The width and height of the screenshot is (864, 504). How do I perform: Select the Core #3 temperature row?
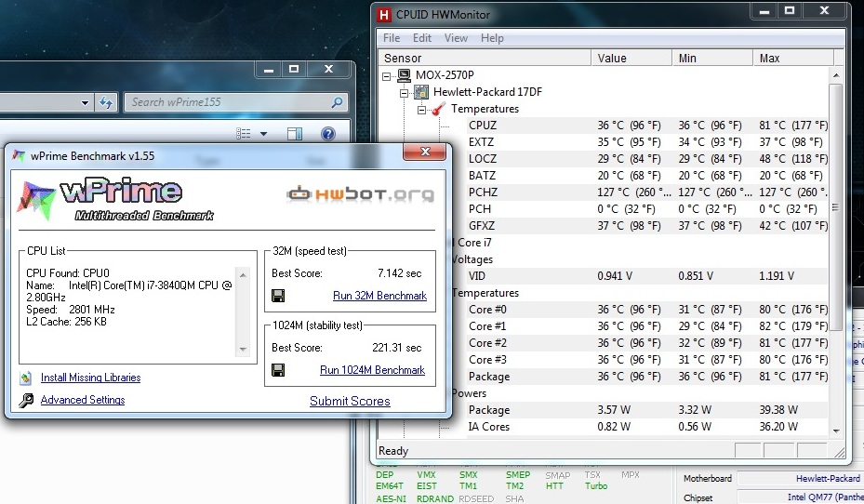point(647,360)
